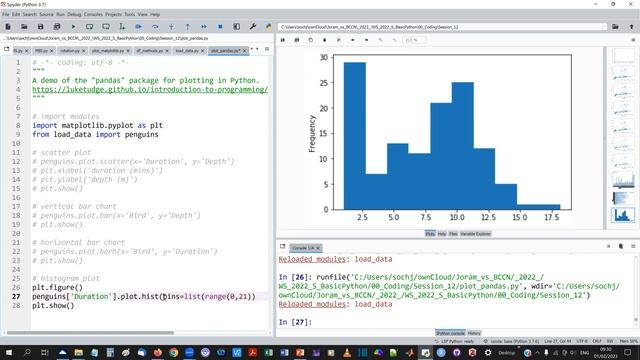Viewport: 640px width, 360px height.
Task: Run current cell
Action: click(x=89, y=27)
